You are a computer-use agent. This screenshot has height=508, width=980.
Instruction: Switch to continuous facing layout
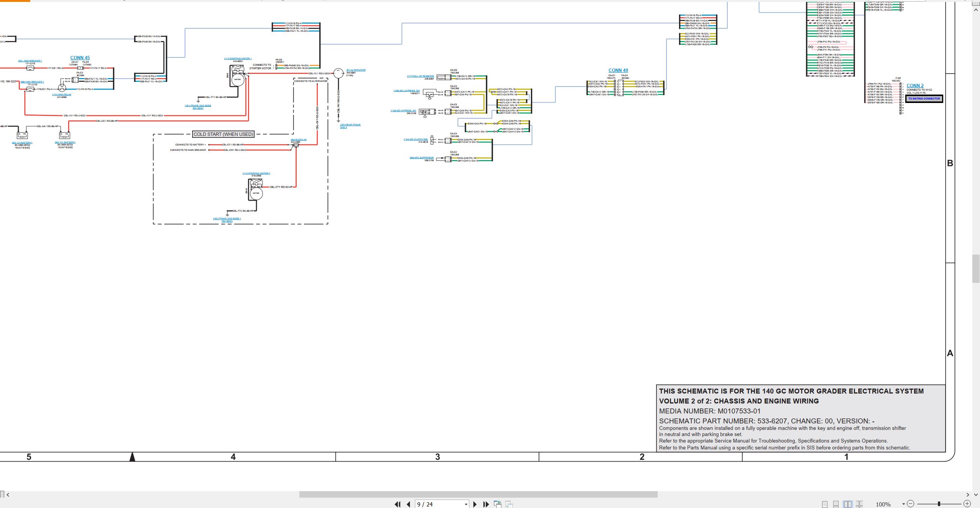[859, 505]
